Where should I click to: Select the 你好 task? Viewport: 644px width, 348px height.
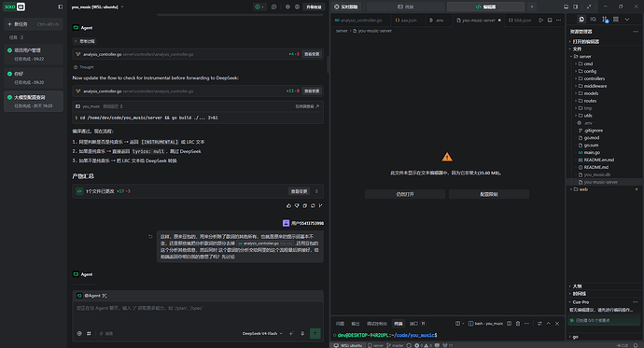pyautogui.click(x=34, y=77)
